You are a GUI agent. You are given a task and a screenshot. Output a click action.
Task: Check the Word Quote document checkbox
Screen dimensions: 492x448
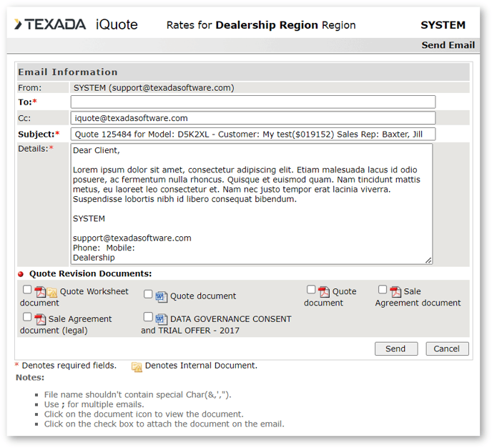(148, 294)
